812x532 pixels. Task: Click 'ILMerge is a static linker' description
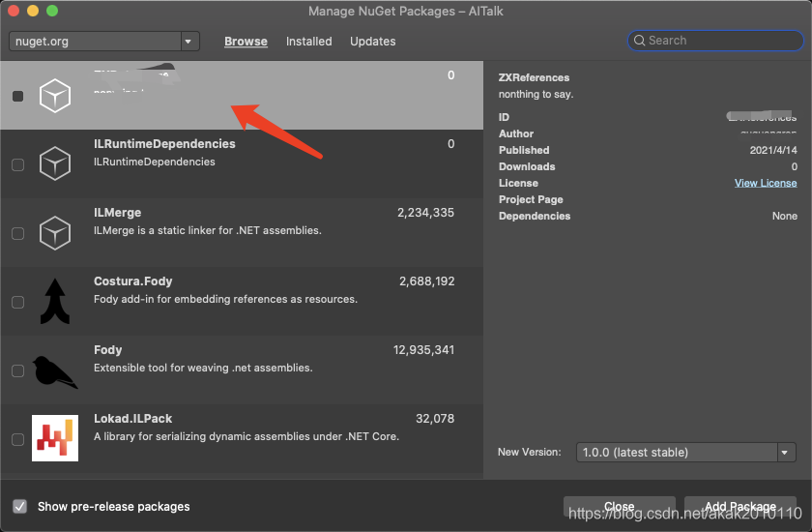(208, 230)
